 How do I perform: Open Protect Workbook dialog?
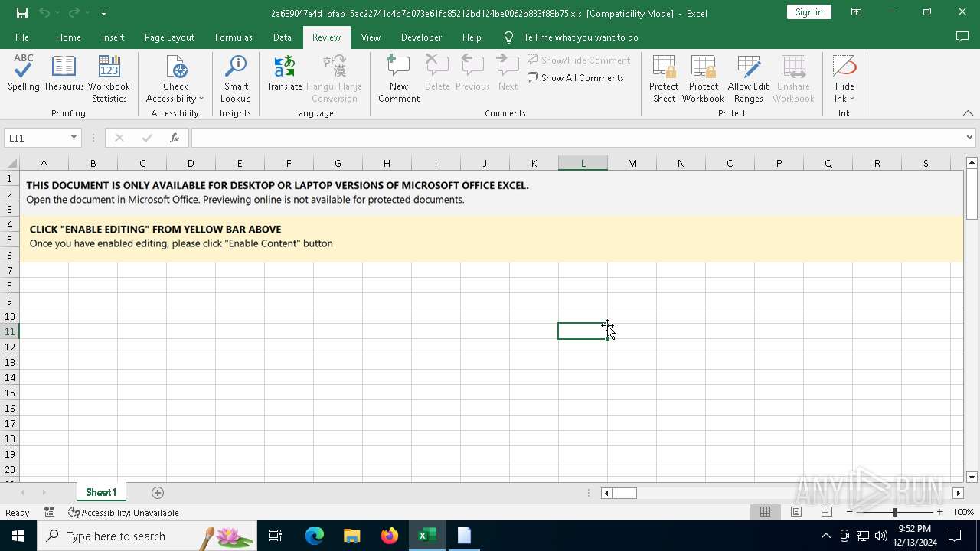(x=703, y=79)
